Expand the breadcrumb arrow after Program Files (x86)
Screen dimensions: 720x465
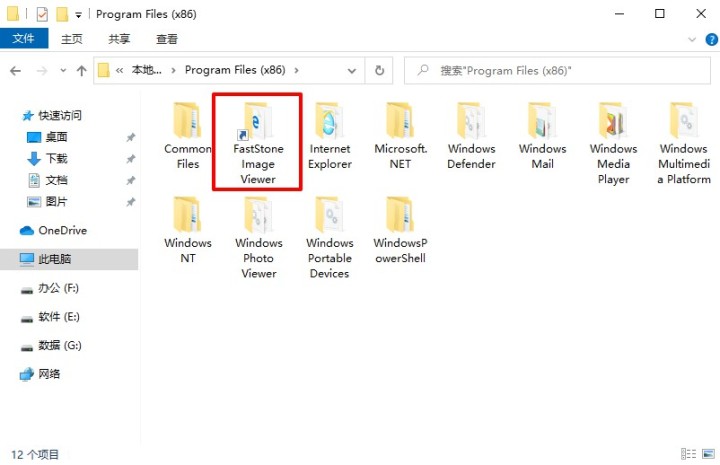[x=297, y=70]
